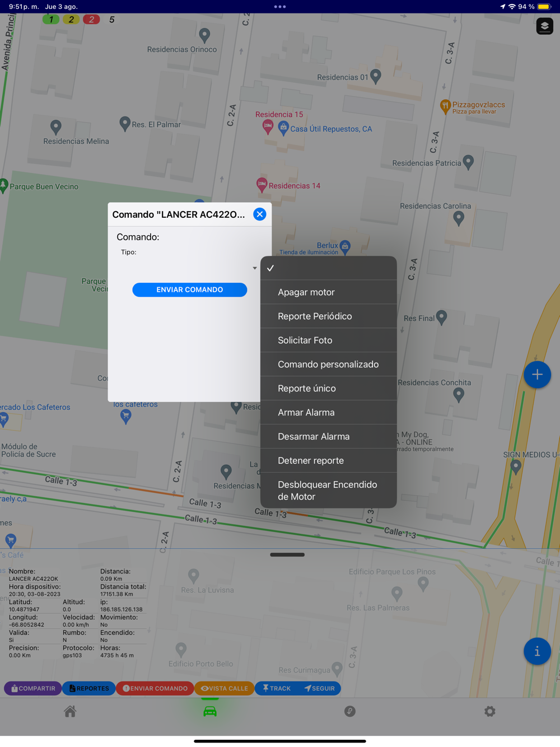560x747 pixels.
Task: Select SIGN MEDIOS map pin
Action: point(516,468)
